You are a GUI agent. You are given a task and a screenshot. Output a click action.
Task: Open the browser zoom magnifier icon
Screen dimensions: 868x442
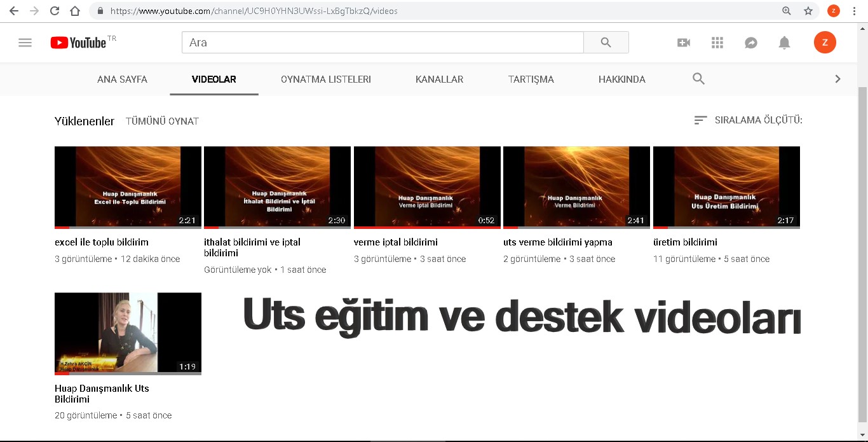pyautogui.click(x=787, y=11)
